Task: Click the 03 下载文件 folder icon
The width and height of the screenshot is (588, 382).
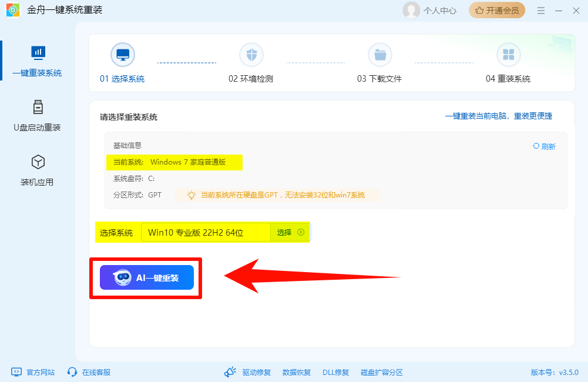Action: [x=381, y=54]
